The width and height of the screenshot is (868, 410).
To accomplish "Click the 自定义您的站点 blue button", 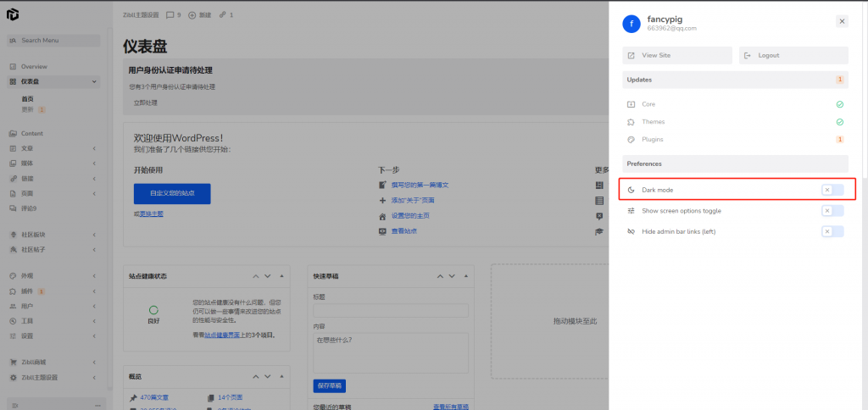I will pyautogui.click(x=172, y=194).
